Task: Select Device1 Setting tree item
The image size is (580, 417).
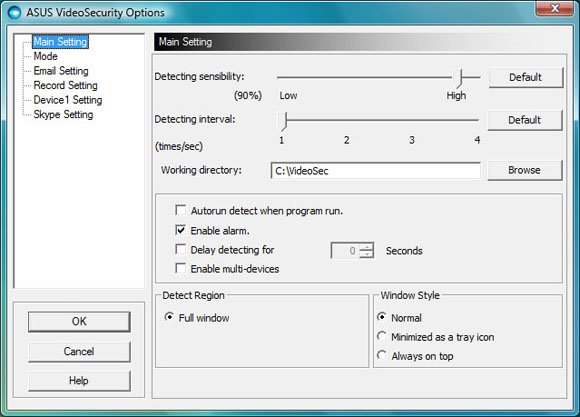Action: coord(68,100)
